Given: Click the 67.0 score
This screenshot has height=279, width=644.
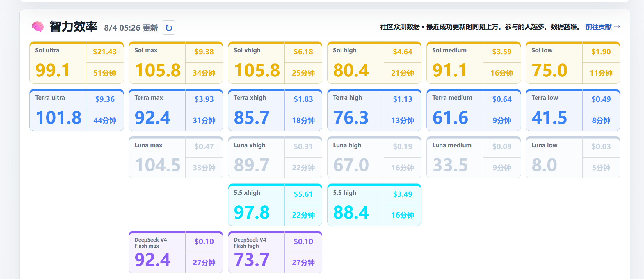Looking at the screenshot, I should click(x=351, y=165).
